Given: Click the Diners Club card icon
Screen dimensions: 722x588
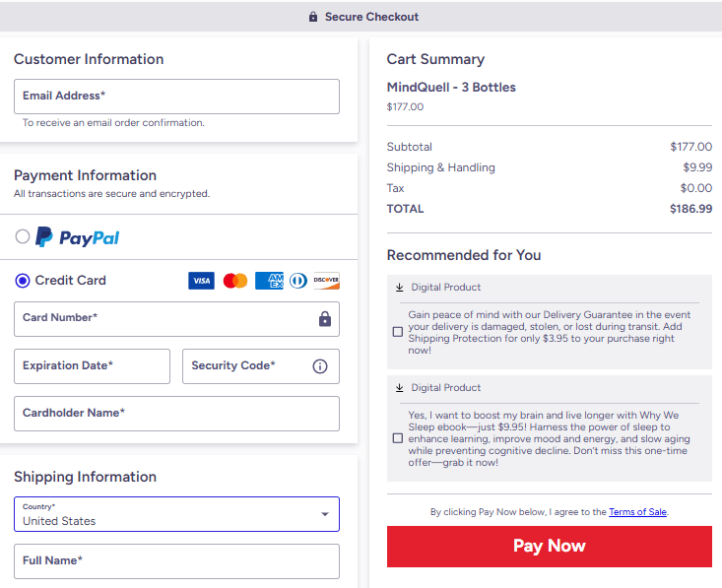Looking at the screenshot, I should tap(297, 281).
